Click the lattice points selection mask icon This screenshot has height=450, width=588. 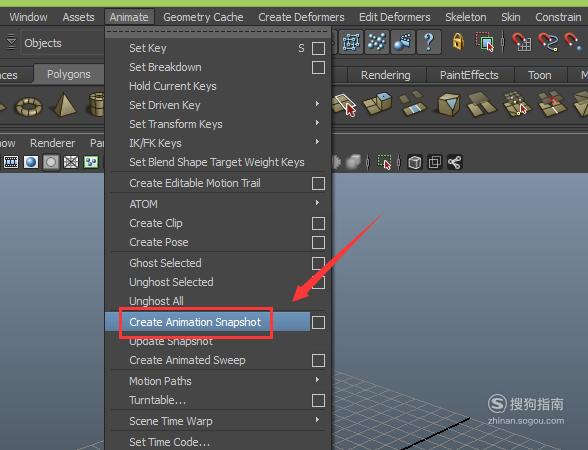pyautogui.click(x=351, y=42)
